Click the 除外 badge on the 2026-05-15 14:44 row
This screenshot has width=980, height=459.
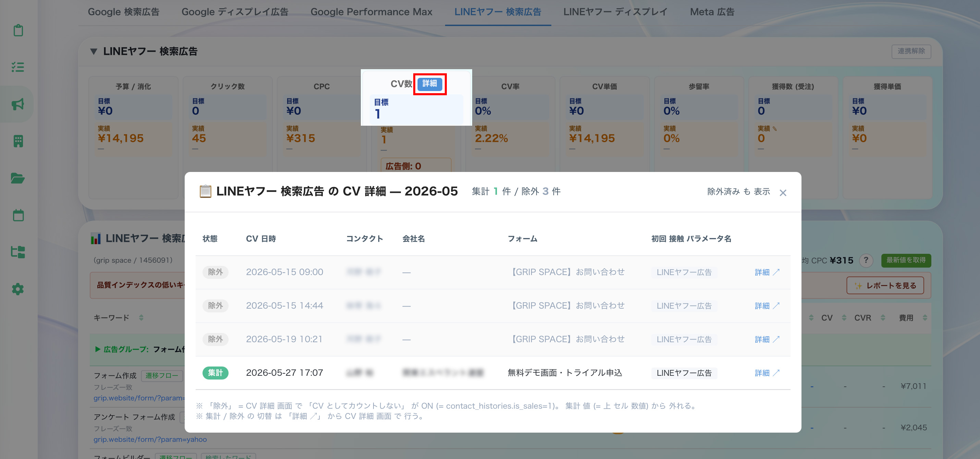[x=215, y=306]
